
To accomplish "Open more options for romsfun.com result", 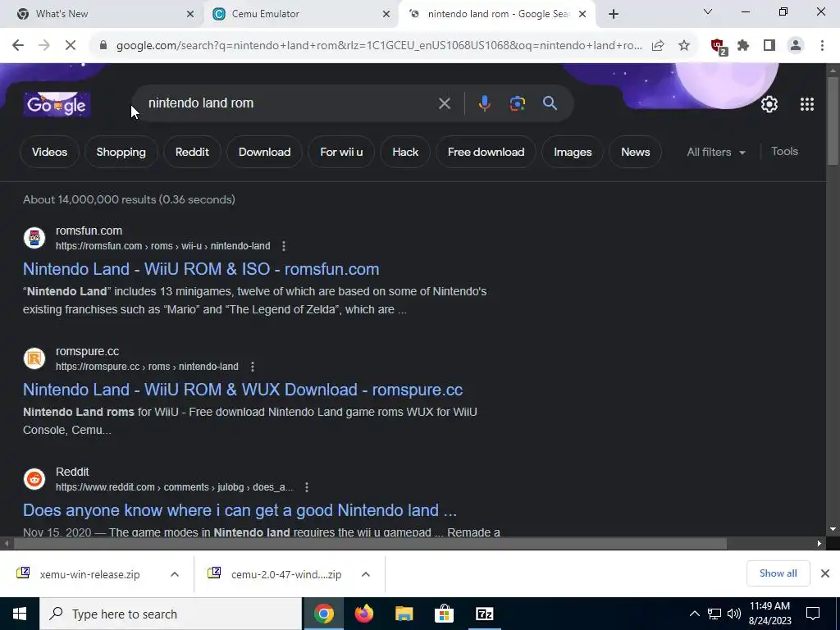I will tap(283, 246).
